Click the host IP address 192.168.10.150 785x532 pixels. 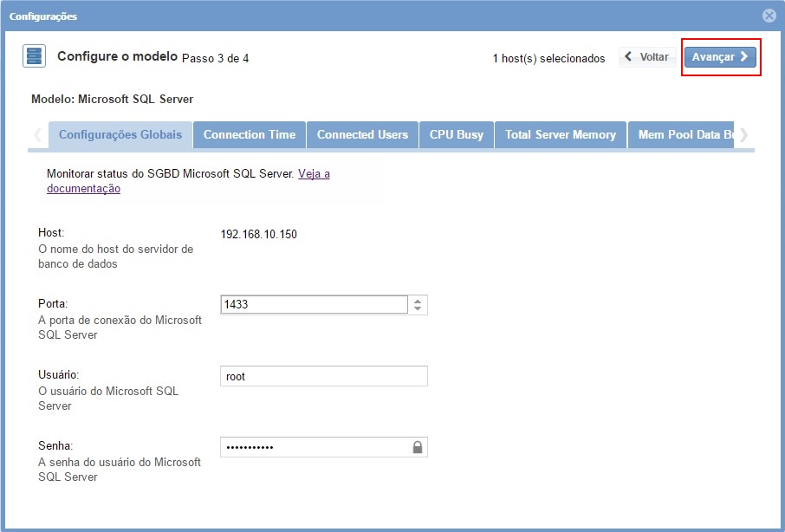258,234
